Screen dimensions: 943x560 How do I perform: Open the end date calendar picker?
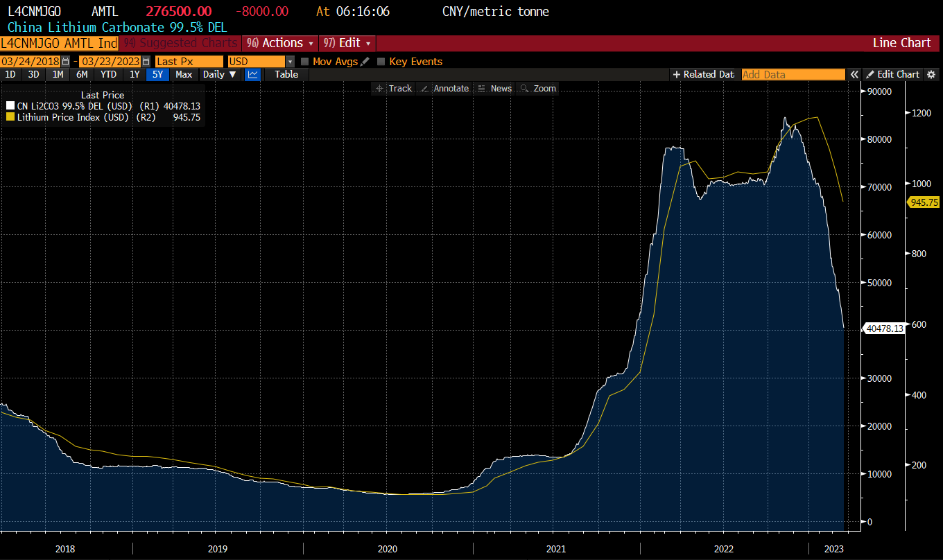pyautogui.click(x=146, y=62)
